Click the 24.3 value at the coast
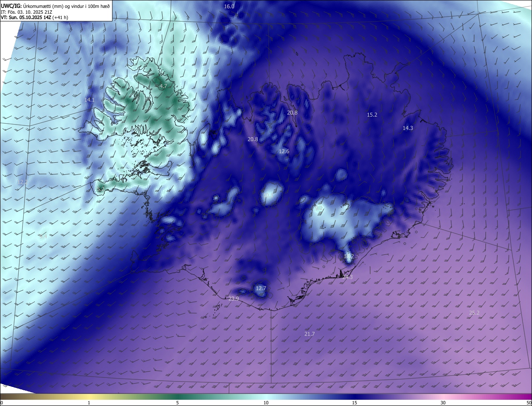The height and width of the screenshot is (406, 532). (347, 277)
